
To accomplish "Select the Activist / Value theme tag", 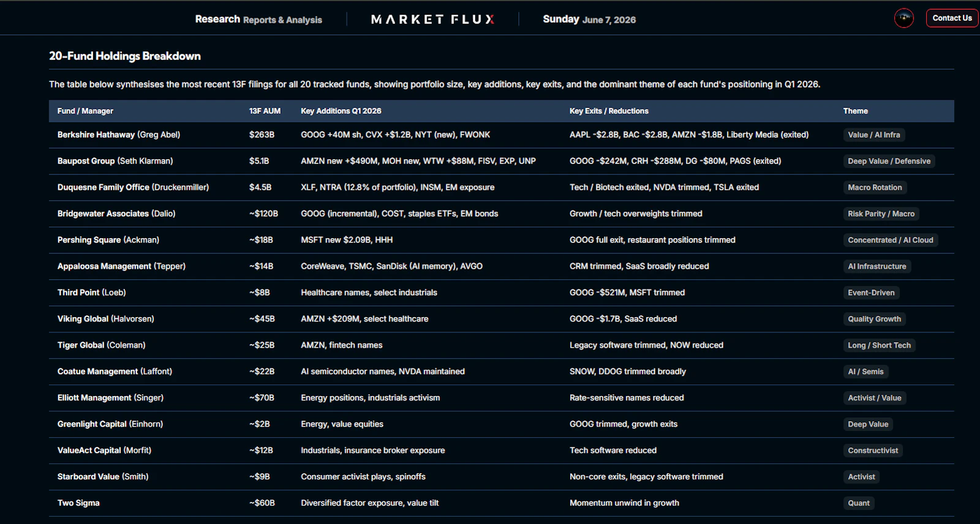I will pyautogui.click(x=875, y=398).
